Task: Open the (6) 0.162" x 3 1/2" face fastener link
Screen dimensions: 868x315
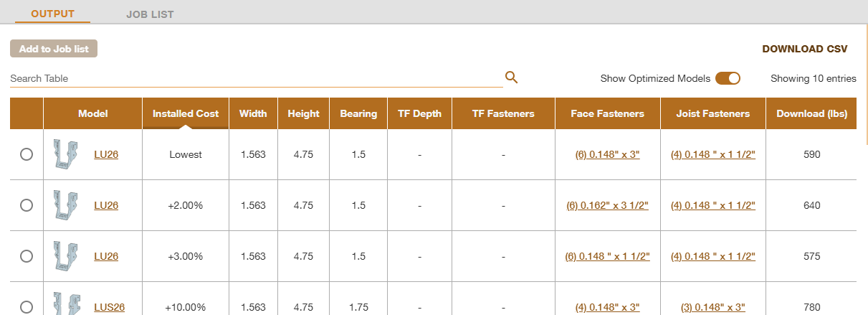Action: 607,205
